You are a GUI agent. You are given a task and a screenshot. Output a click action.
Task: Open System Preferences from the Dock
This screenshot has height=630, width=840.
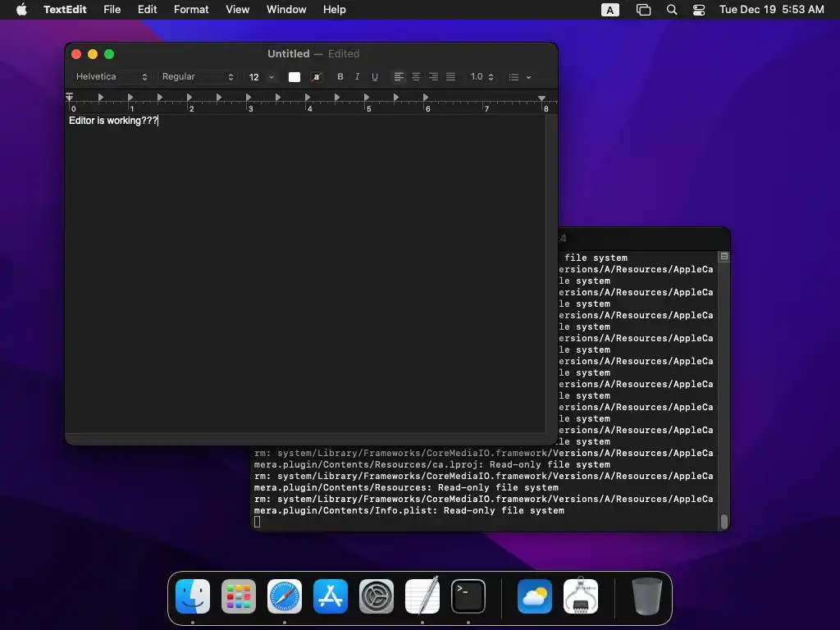[376, 596]
